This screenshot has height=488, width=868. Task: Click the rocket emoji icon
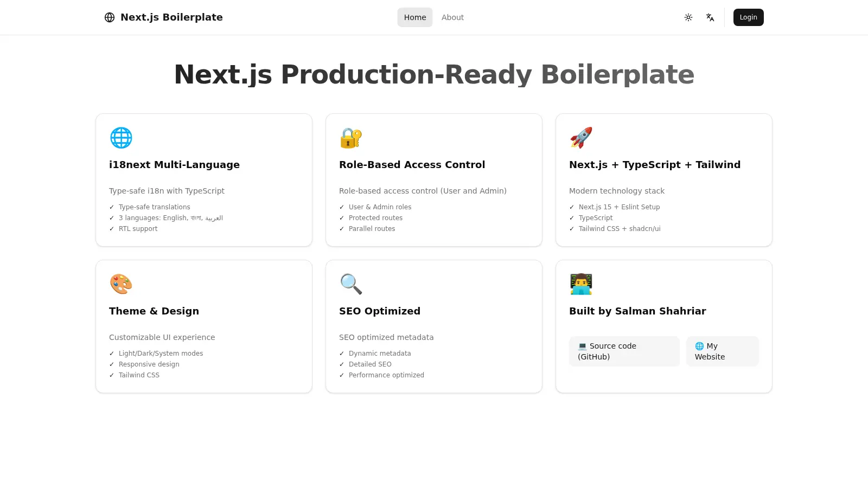coord(581,138)
